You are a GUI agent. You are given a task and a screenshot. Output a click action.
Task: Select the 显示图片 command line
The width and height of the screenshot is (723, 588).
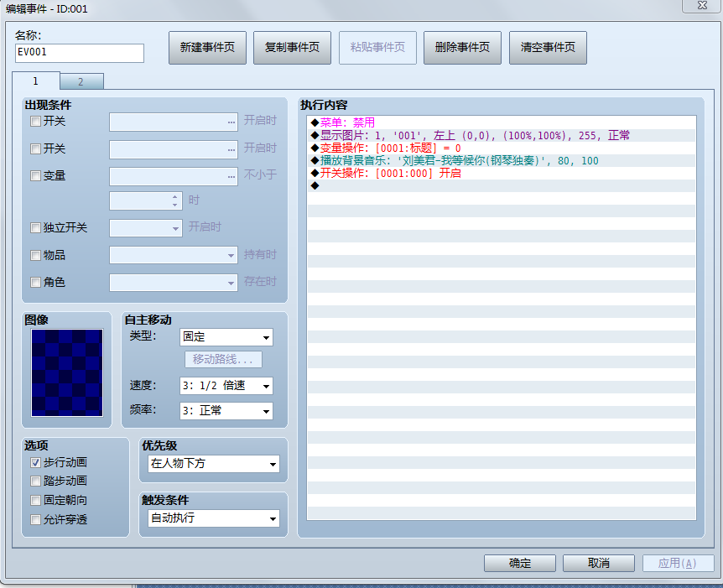pyautogui.click(x=502, y=136)
